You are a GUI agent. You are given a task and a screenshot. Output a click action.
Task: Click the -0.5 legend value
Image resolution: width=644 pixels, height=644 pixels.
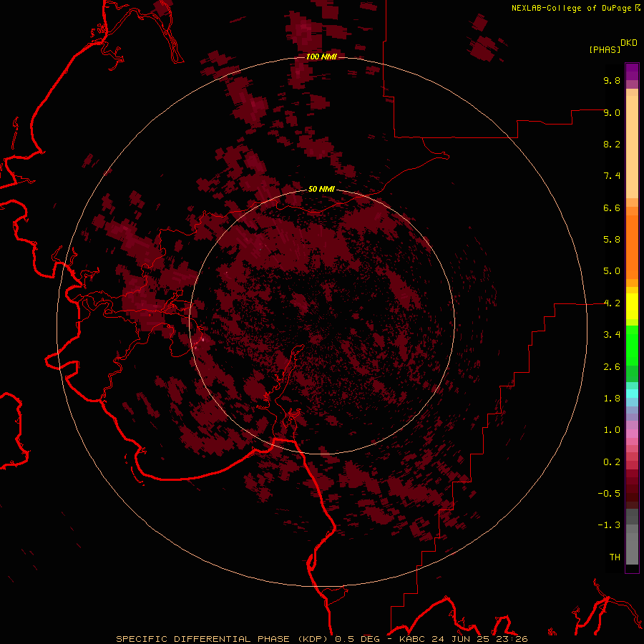point(609,494)
